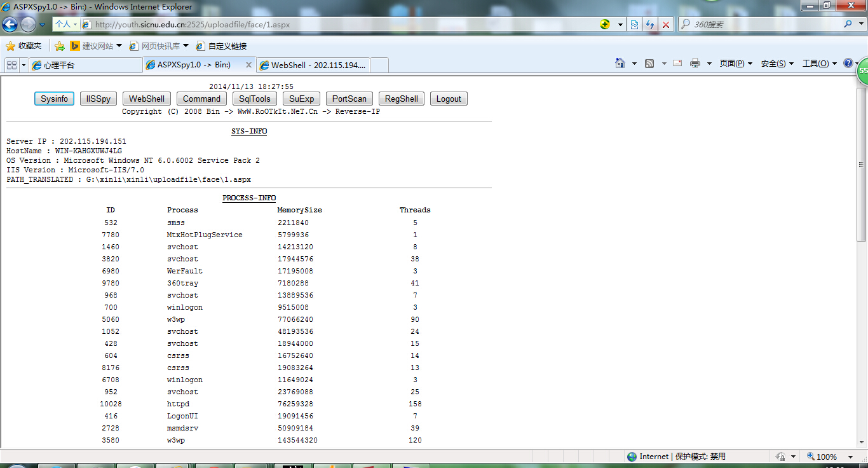
Task: Open the SqlTools button
Action: [255, 99]
